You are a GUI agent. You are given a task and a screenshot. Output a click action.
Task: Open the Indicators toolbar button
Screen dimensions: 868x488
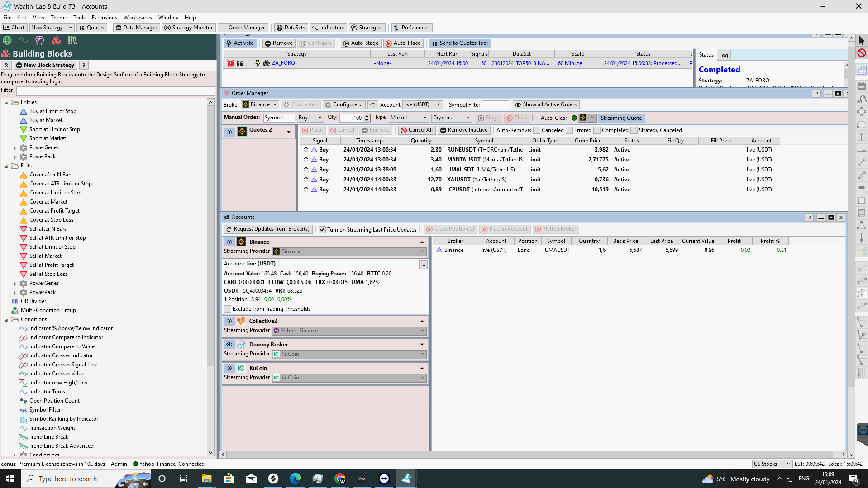click(328, 28)
